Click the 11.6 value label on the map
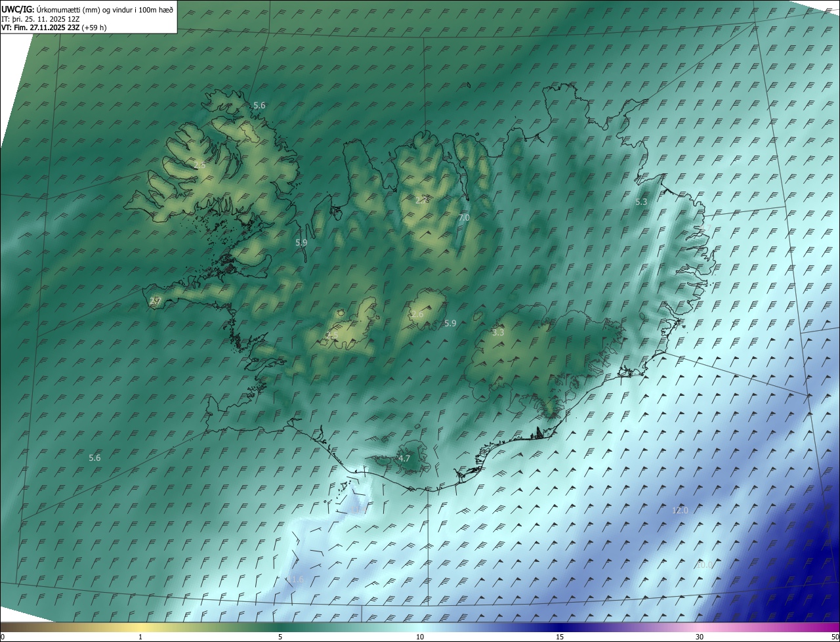Screen dimensions: 840x642 (295, 580)
